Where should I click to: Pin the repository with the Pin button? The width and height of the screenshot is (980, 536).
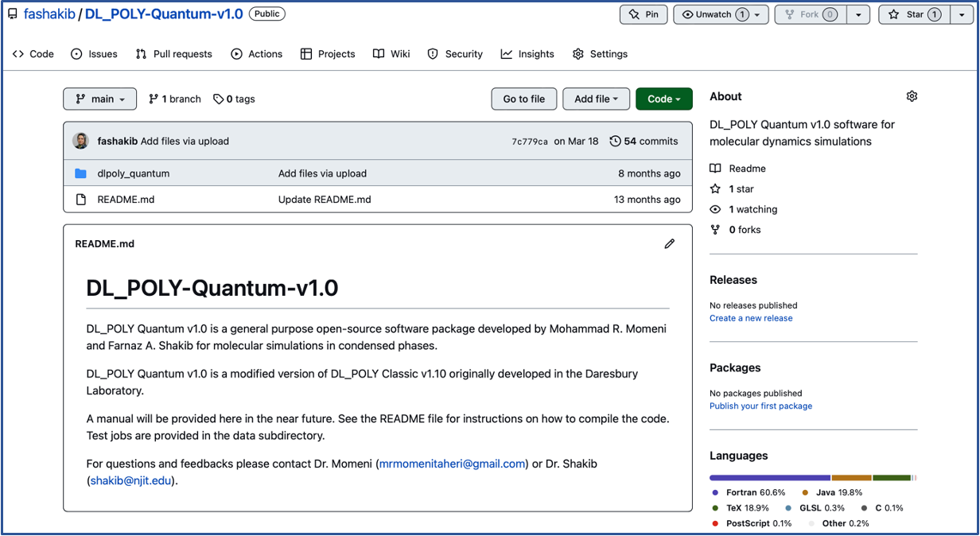pos(644,14)
